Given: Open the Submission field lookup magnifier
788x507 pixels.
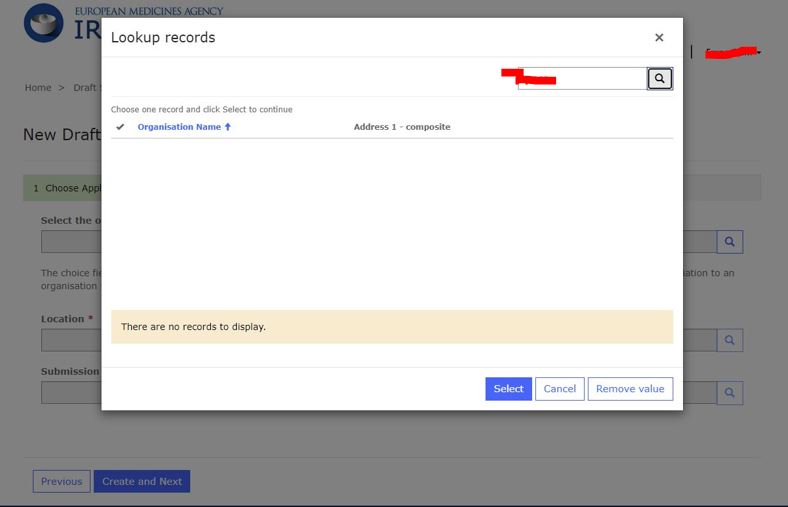Looking at the screenshot, I should pos(730,393).
